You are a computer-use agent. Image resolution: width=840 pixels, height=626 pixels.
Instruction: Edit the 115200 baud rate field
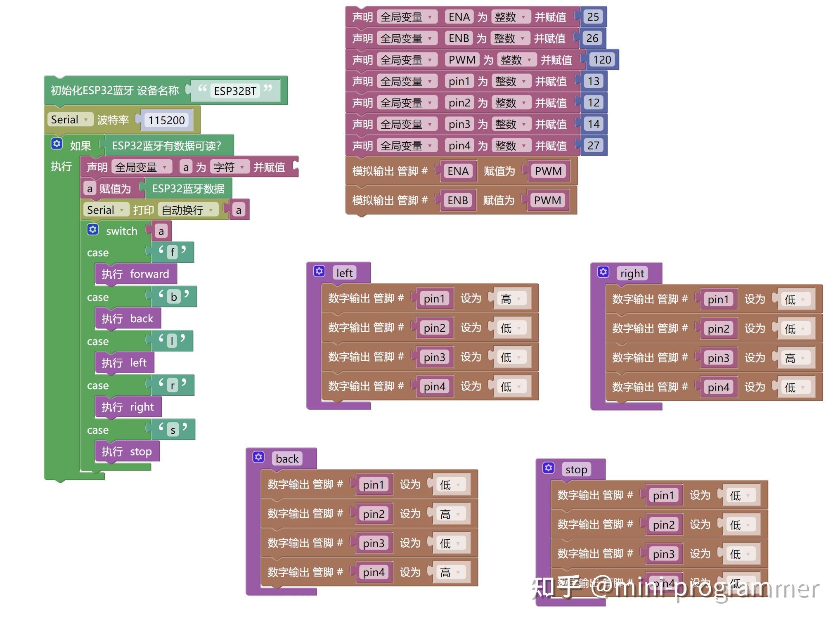tap(166, 120)
